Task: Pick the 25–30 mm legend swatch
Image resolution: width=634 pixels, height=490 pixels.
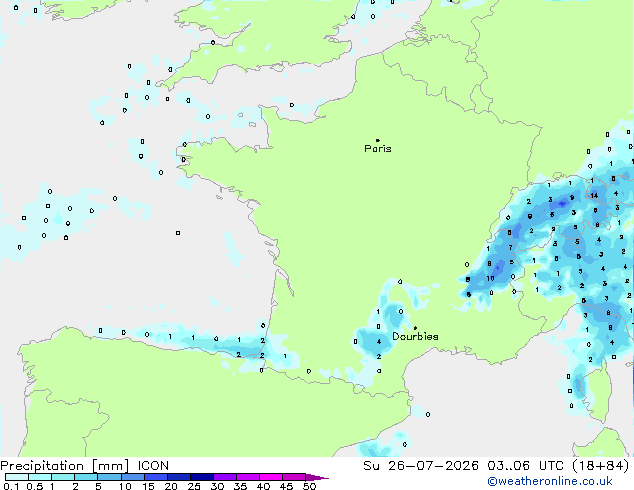Action: coord(202,477)
